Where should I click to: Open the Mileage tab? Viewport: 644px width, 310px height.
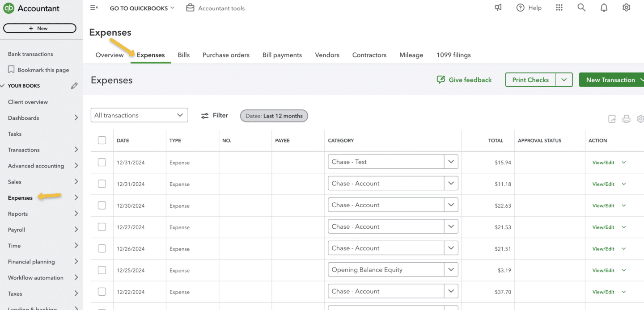(411, 55)
